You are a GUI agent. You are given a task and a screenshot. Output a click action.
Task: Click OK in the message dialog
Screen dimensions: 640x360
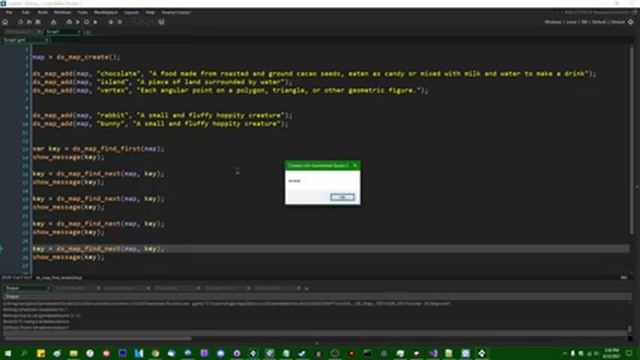(342, 198)
